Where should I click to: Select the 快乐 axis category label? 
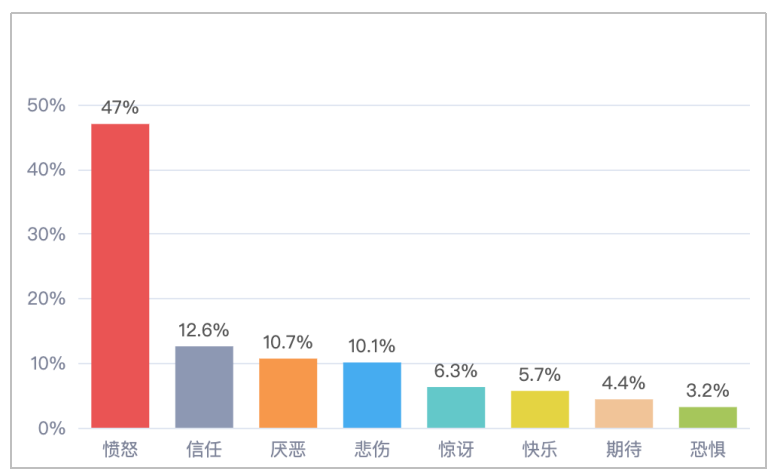540,450
